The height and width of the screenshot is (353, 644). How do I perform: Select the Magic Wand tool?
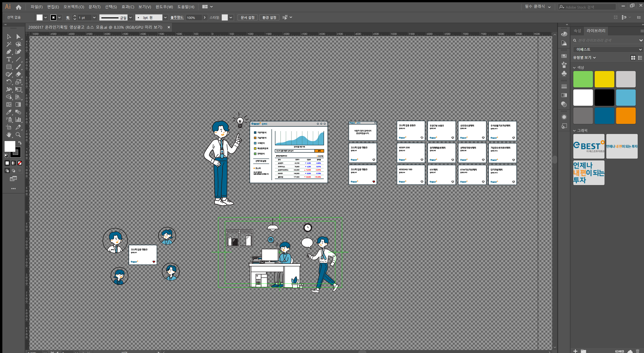point(9,44)
